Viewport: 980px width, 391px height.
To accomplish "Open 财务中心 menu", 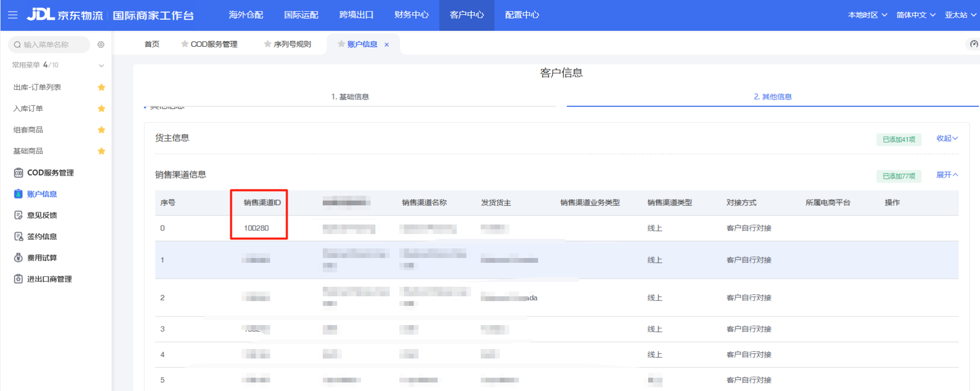I will (412, 15).
